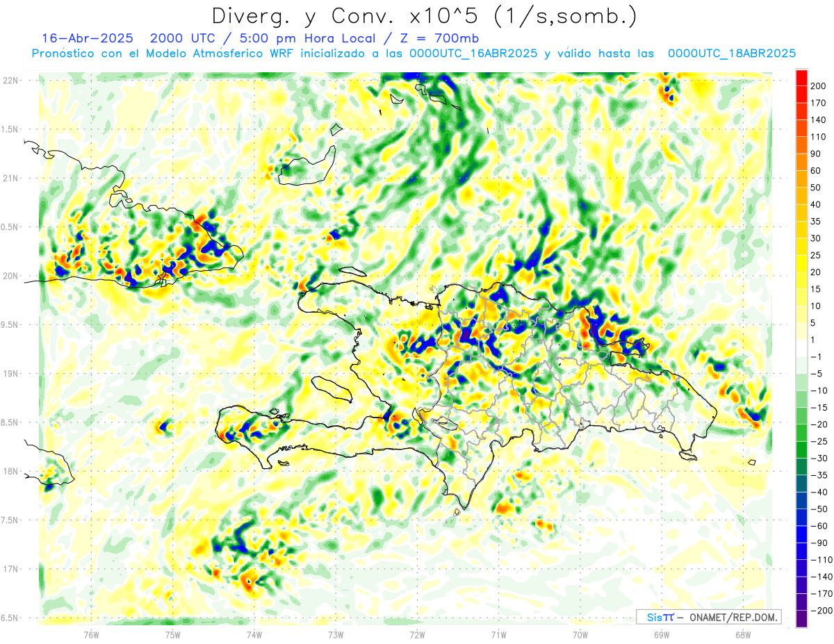Click the '25' colorbar label
The height and width of the screenshot is (644, 834).
[x=817, y=256]
